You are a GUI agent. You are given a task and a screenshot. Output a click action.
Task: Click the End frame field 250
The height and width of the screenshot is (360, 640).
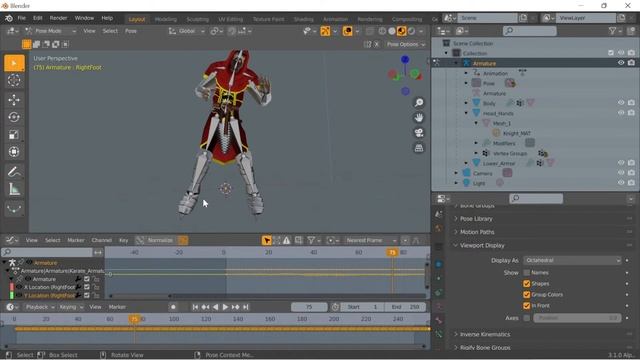point(406,307)
